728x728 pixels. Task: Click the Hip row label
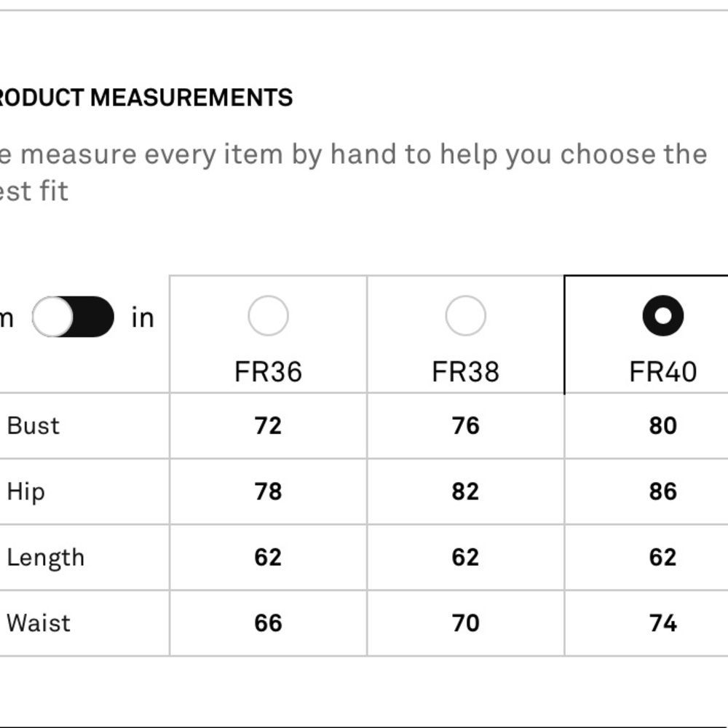[x=25, y=491]
